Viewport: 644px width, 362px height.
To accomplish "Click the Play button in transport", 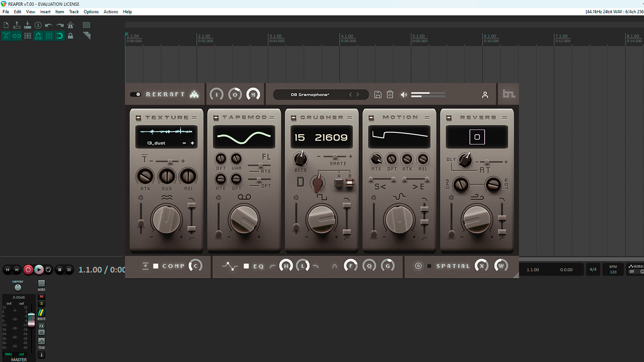I will [x=39, y=270].
